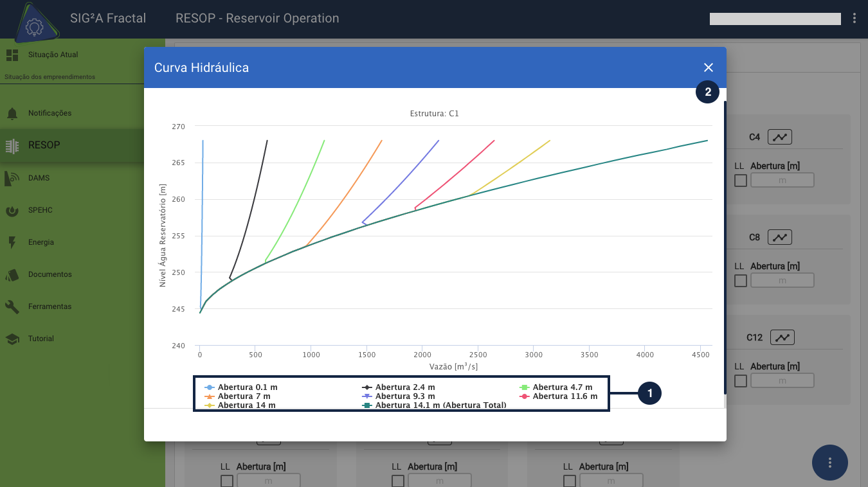This screenshot has width=868, height=487.
Task: Toggle the LL checkbox for C12
Action: coord(741,381)
